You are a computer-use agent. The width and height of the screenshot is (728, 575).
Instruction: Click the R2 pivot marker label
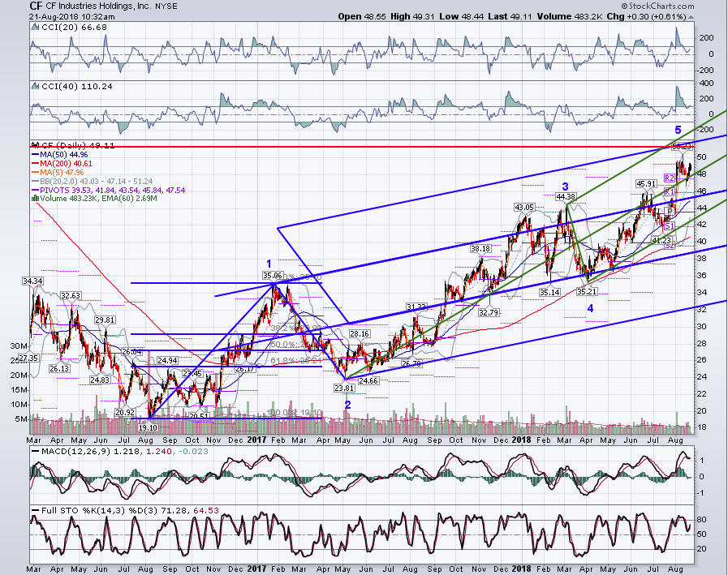(x=669, y=178)
